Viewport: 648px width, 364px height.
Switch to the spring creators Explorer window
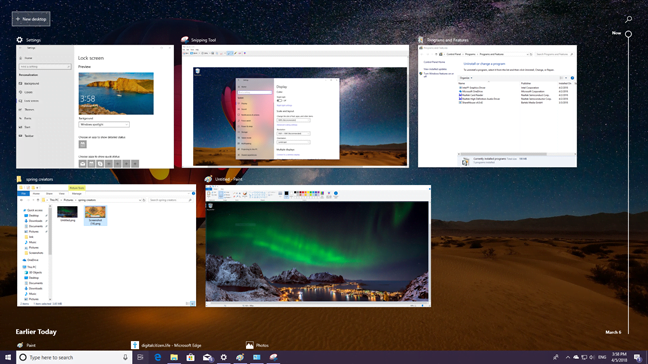(106, 245)
